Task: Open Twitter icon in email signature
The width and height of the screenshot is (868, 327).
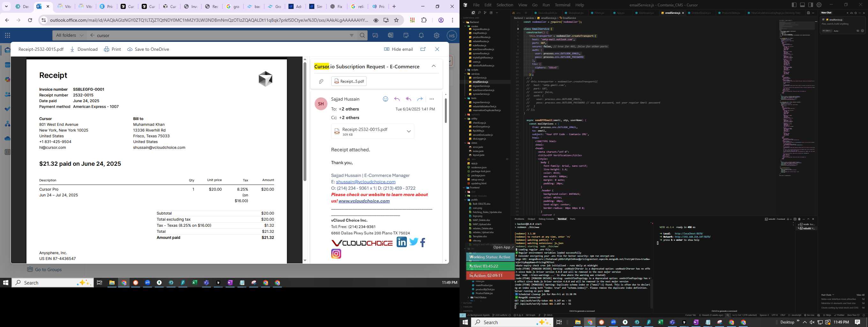Action: (x=414, y=242)
